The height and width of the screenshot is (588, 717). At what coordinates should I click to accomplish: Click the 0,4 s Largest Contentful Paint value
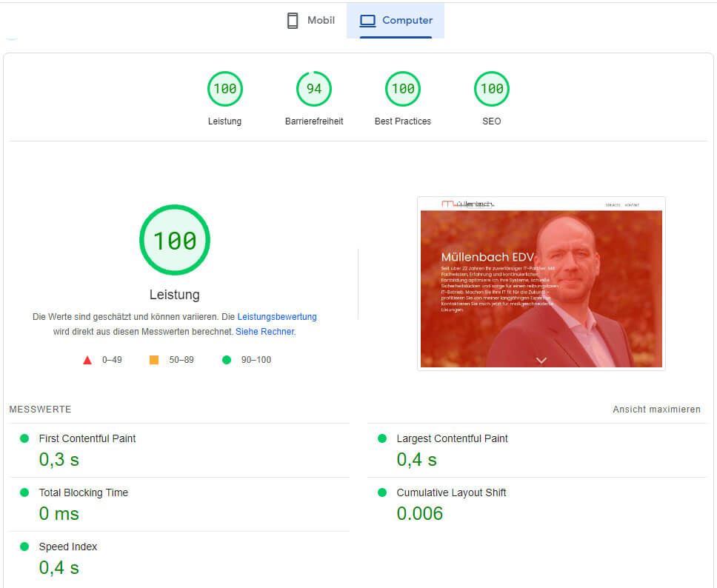pyautogui.click(x=416, y=460)
